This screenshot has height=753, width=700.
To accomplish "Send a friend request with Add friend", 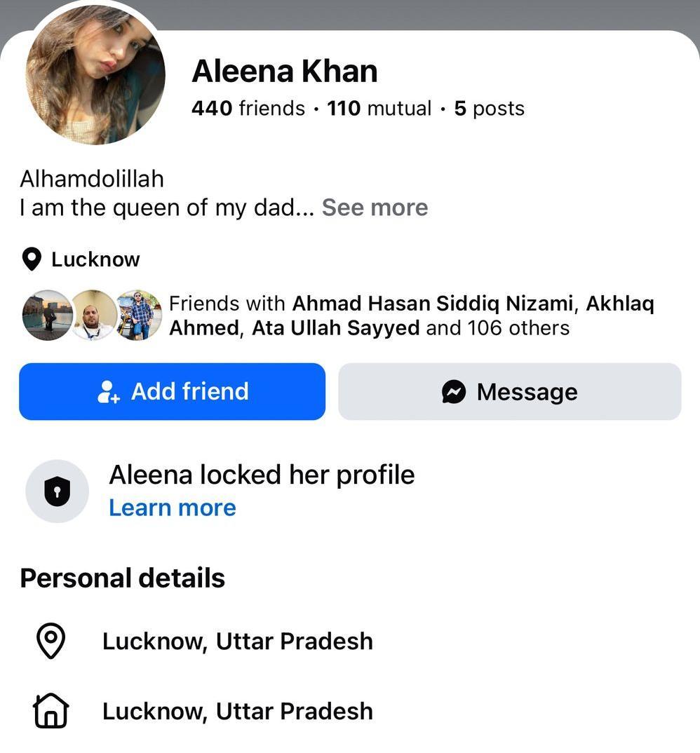I will 172,391.
